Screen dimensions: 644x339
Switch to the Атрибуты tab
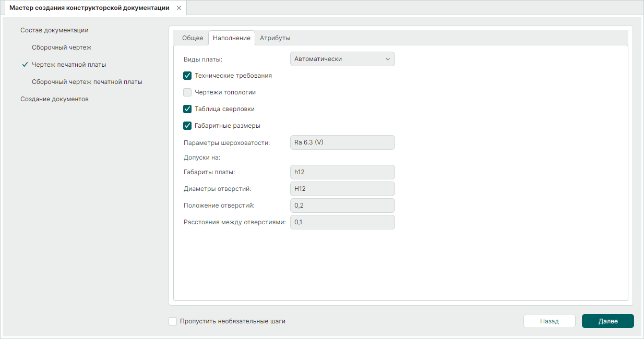tap(275, 38)
